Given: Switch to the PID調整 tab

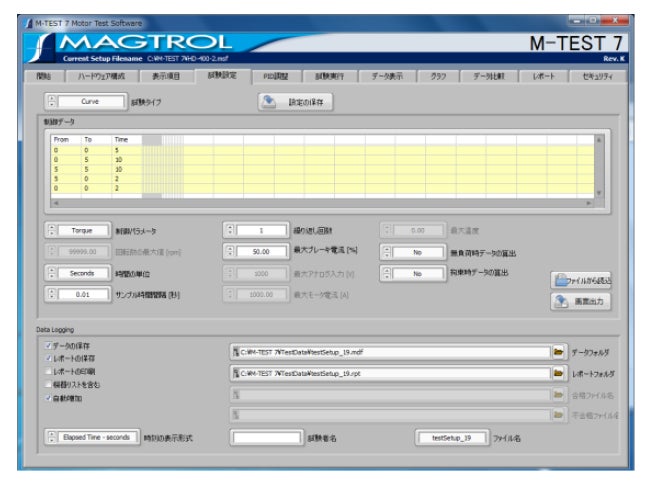Looking at the screenshot, I should (x=276, y=77).
